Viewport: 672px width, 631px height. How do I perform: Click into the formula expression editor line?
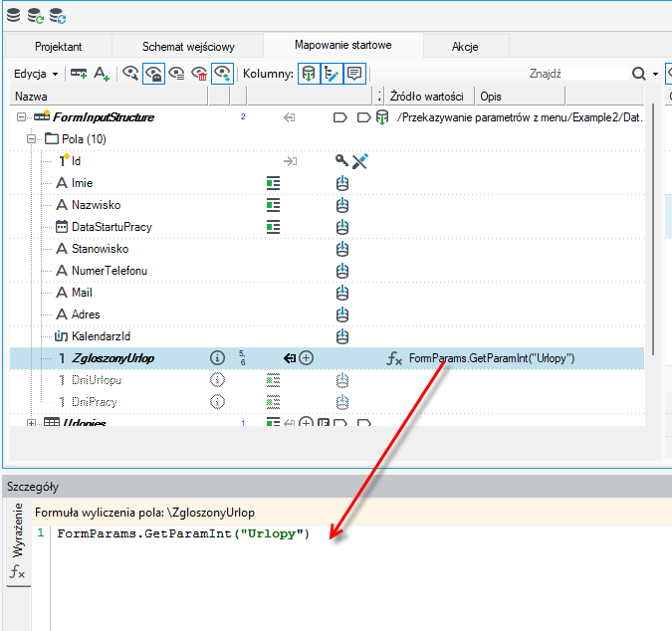[x=360, y=533]
